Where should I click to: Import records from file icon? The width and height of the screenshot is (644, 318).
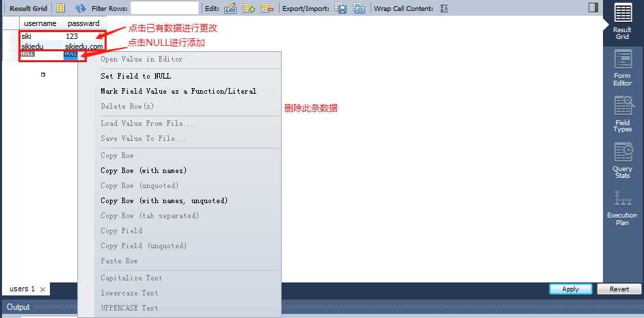[359, 8]
